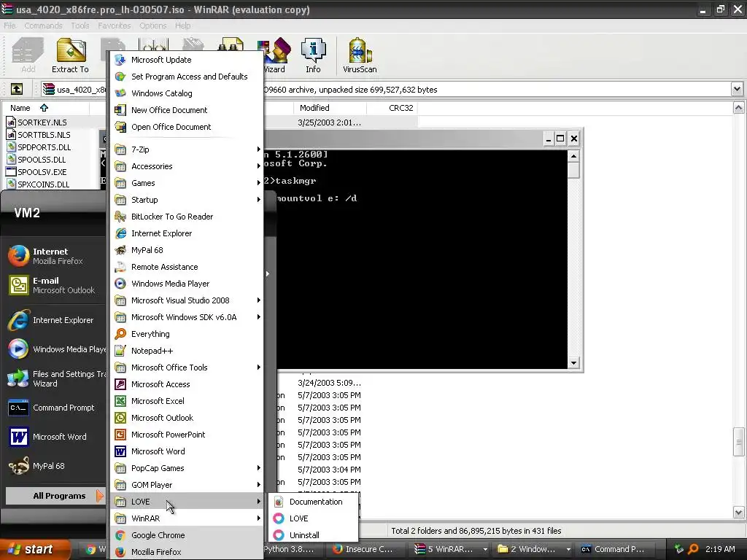The height and width of the screenshot is (560, 747).
Task: Expand the WinRAR program folder
Action: tap(187, 518)
